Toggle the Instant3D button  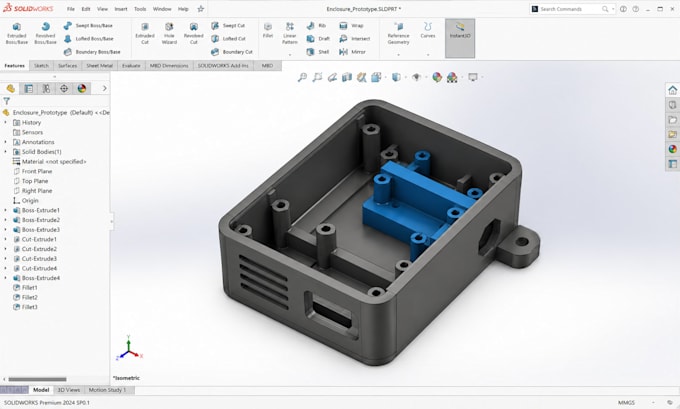[x=460, y=38]
